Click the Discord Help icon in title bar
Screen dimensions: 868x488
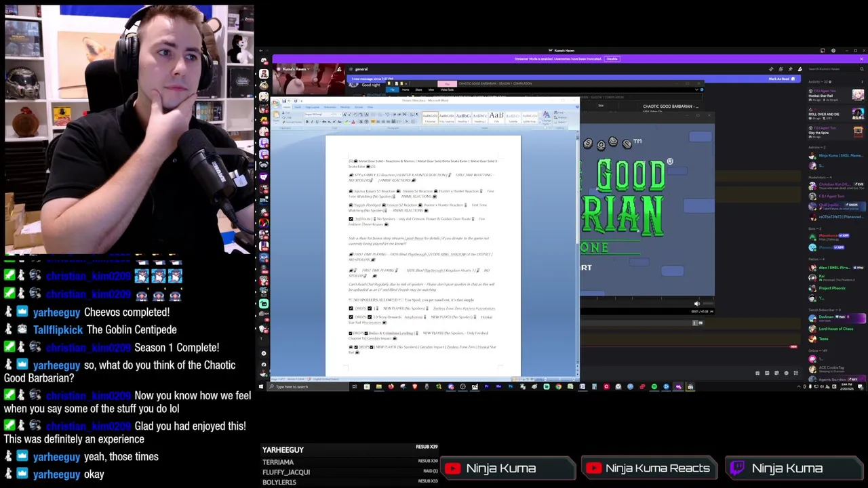833,50
